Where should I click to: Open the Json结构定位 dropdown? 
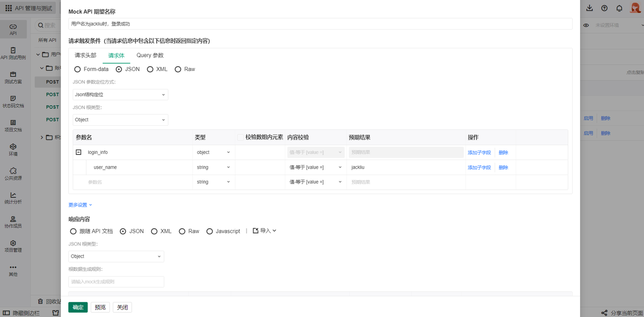click(x=120, y=95)
